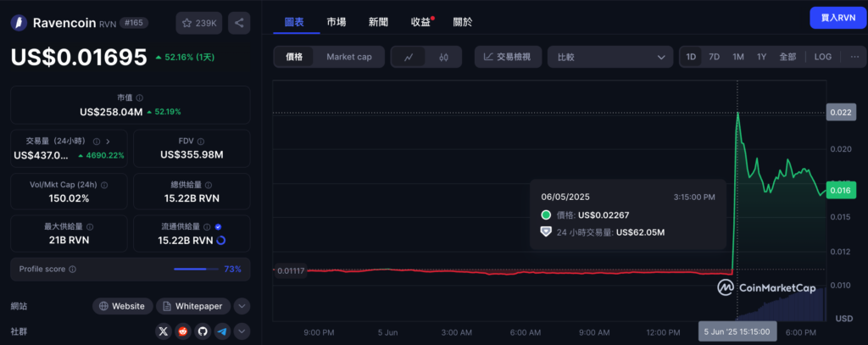
Task: Open the GitHub repository link
Action: (203, 331)
